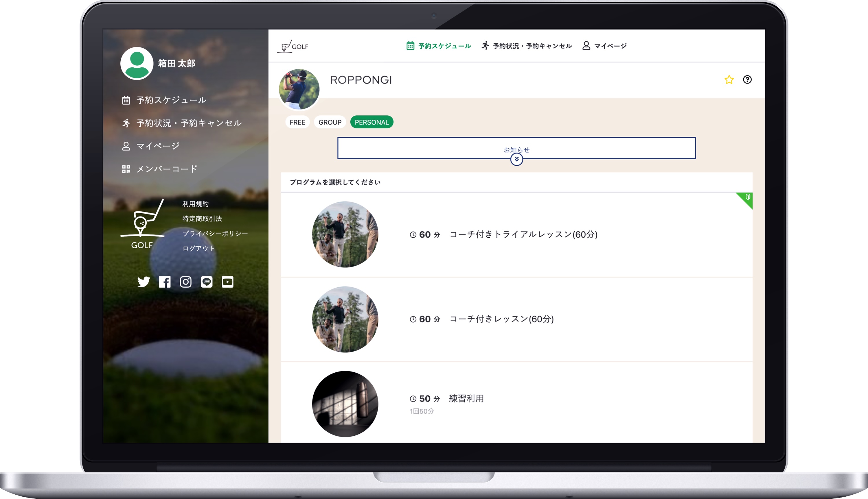
Task: Click the trial lesson golfers thumbnail
Action: [x=345, y=234]
